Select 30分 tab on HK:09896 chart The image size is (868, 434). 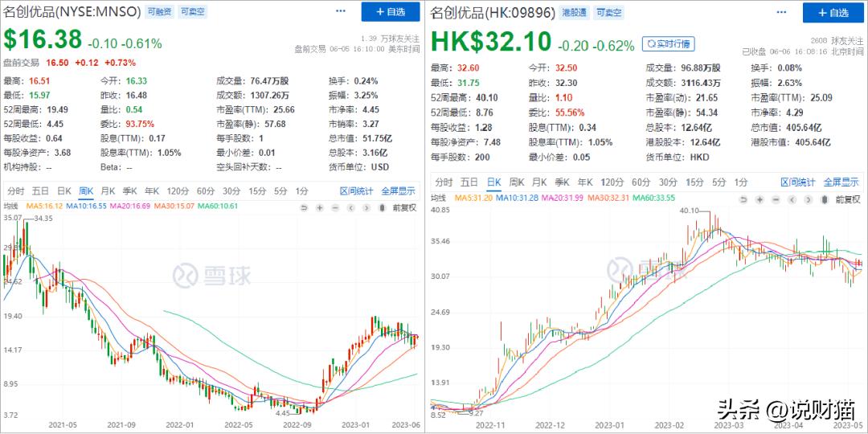point(668,182)
